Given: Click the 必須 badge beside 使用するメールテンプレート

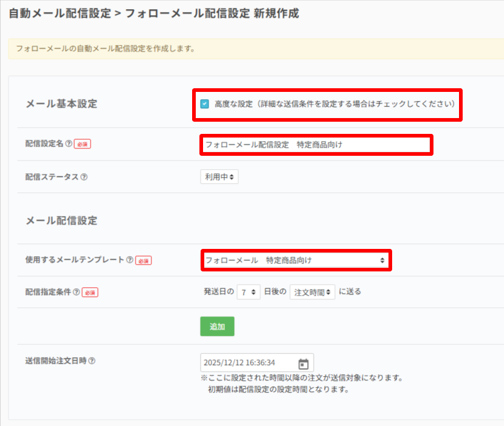Looking at the screenshot, I should (x=143, y=260).
